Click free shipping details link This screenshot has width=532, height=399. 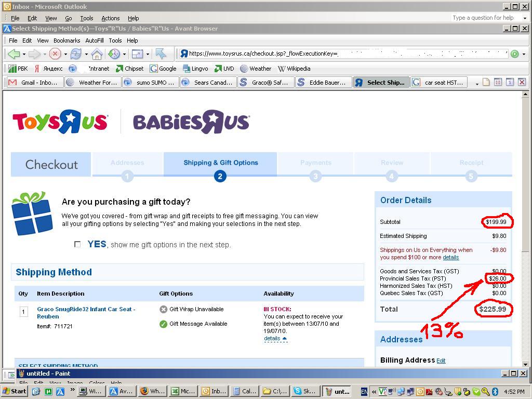(450, 257)
